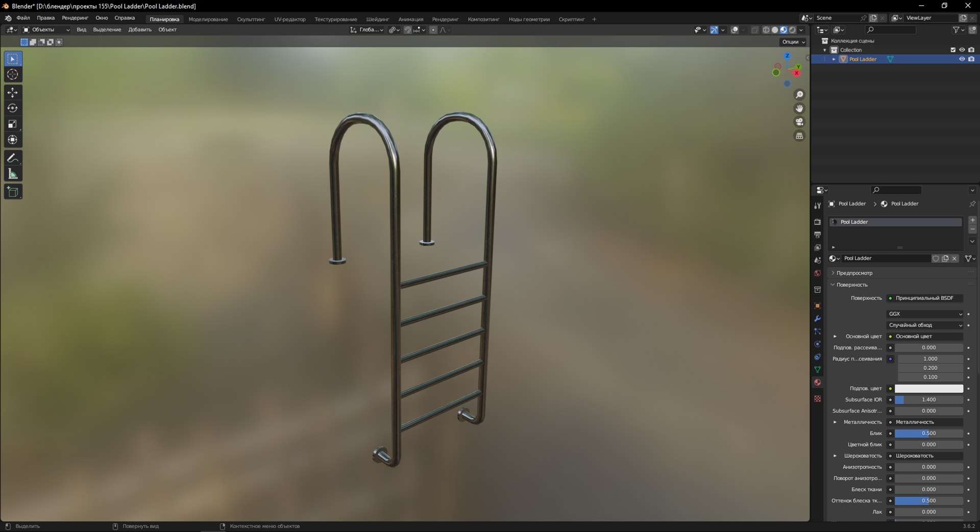Open World properties tab icon
This screenshot has height=532, width=980.
[817, 273]
